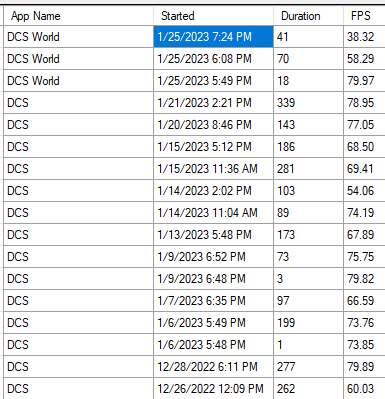Click the Duration column header
Viewport: 385px width, 399px height.
click(x=308, y=16)
